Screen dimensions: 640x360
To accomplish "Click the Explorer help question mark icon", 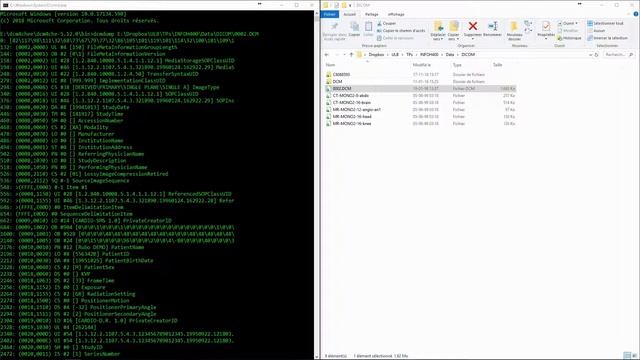I will [636, 14].
